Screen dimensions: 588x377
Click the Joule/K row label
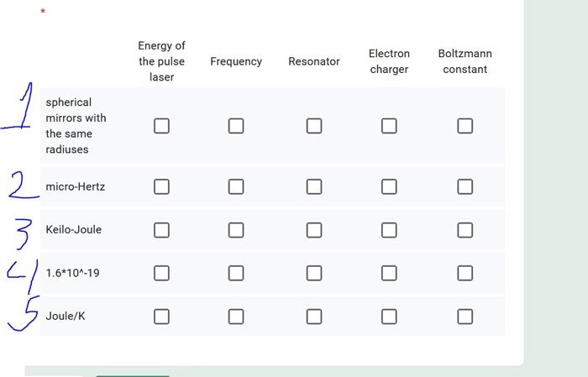(x=66, y=317)
